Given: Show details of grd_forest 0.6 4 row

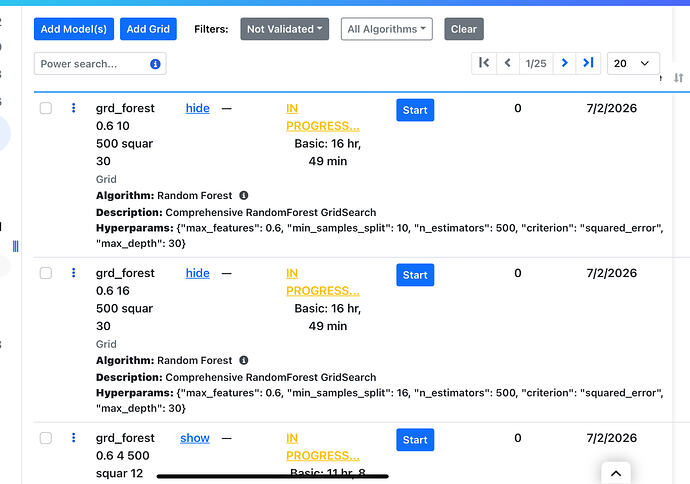Looking at the screenshot, I should pyautogui.click(x=195, y=438).
